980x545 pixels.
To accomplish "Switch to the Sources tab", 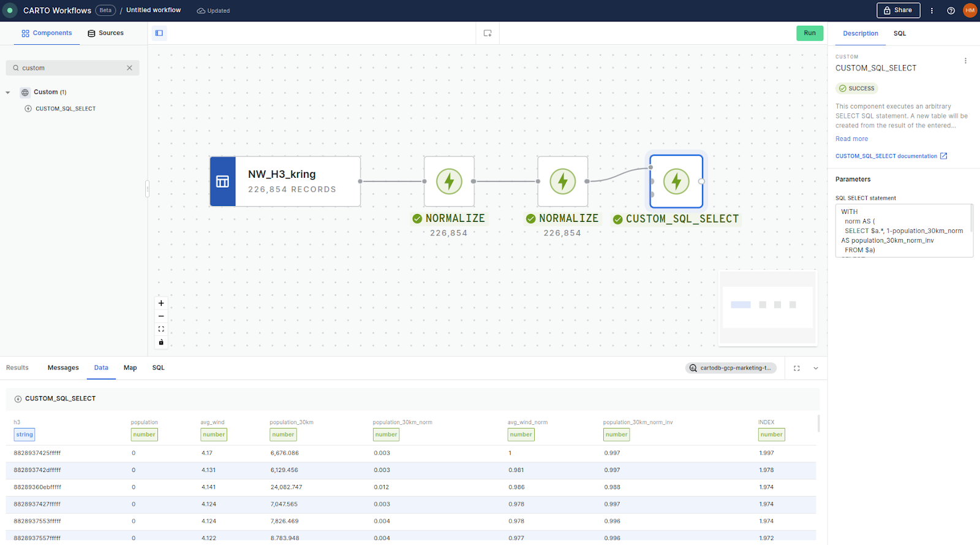I will pyautogui.click(x=105, y=33).
